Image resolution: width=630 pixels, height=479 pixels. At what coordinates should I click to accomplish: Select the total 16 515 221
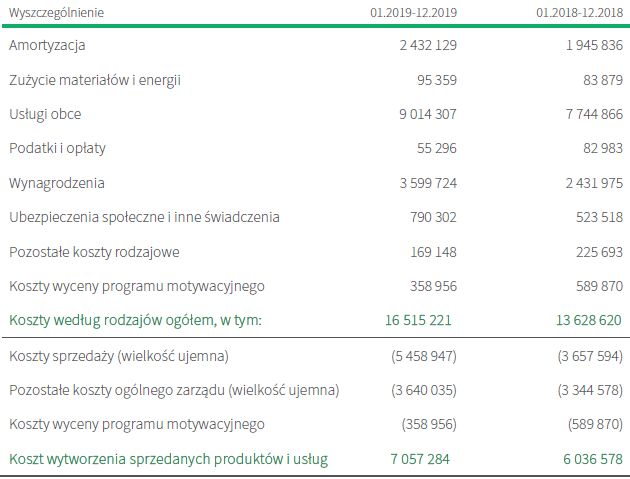(x=421, y=321)
